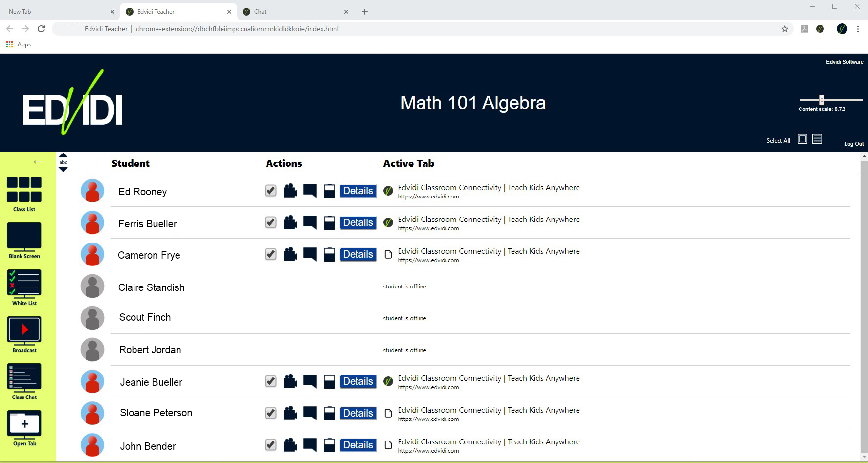Viewport: 868px width, 463px height.
Task: Open Class Chat from the sidebar
Action: [24, 381]
